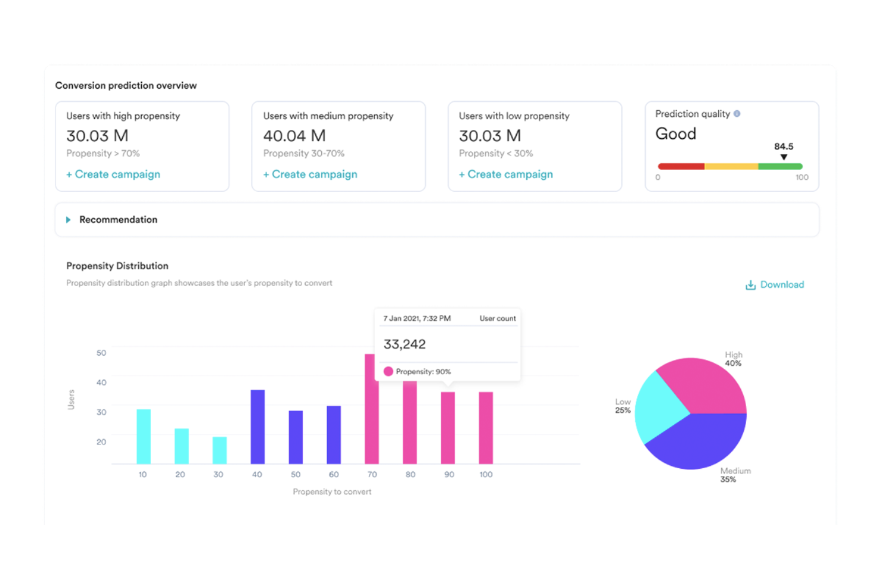The image size is (882, 588).
Task: Select the purple bar at propensity 50
Action: (x=296, y=437)
